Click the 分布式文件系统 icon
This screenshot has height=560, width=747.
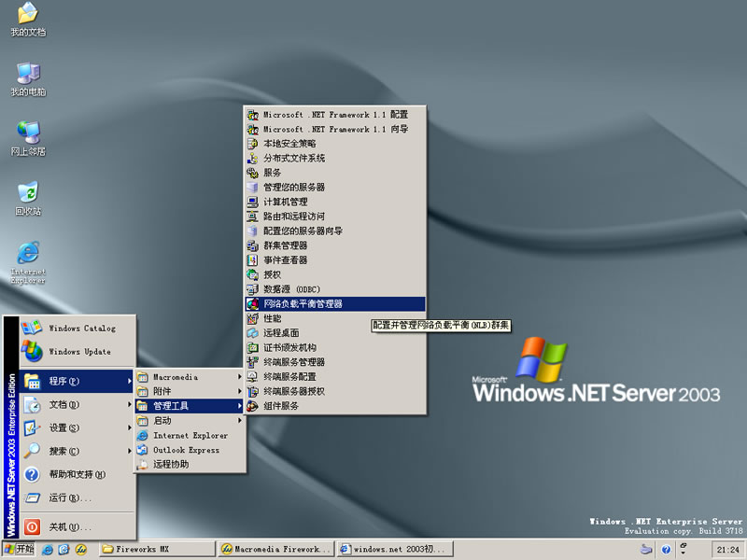252,158
